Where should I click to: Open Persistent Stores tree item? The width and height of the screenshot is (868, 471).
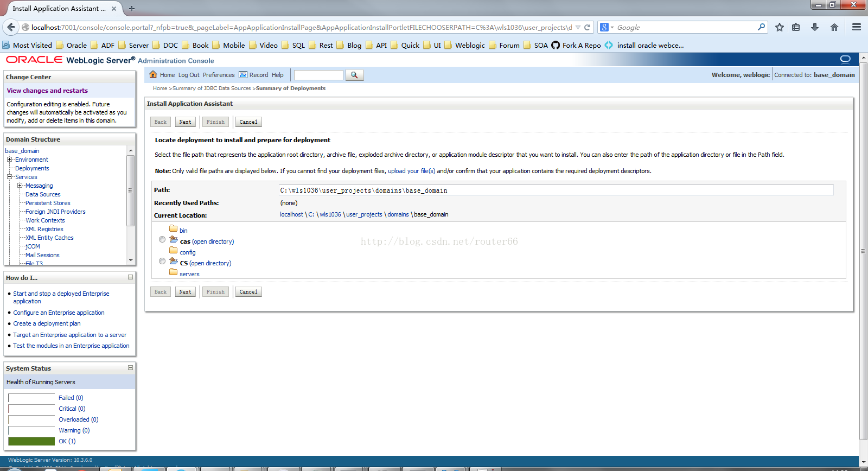coord(48,203)
